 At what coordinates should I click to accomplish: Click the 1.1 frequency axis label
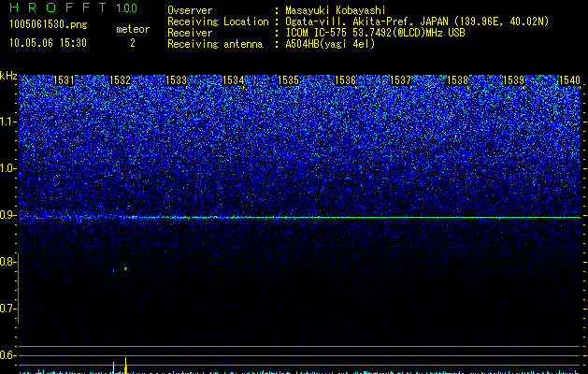(7, 122)
